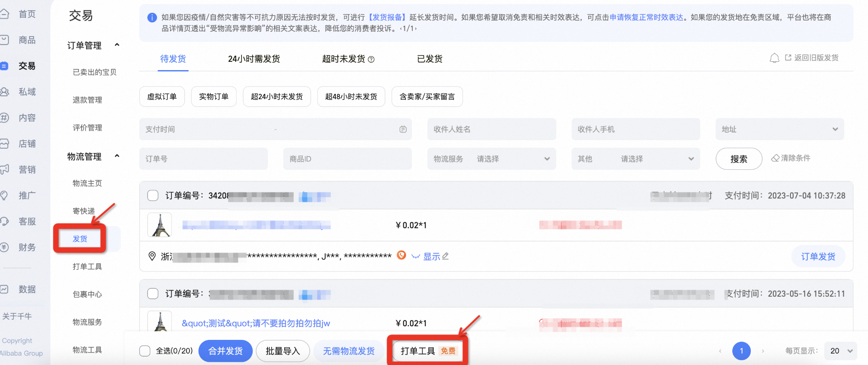Switch to the 待发货 tab
Screen dimensions: 868x365
(173, 59)
